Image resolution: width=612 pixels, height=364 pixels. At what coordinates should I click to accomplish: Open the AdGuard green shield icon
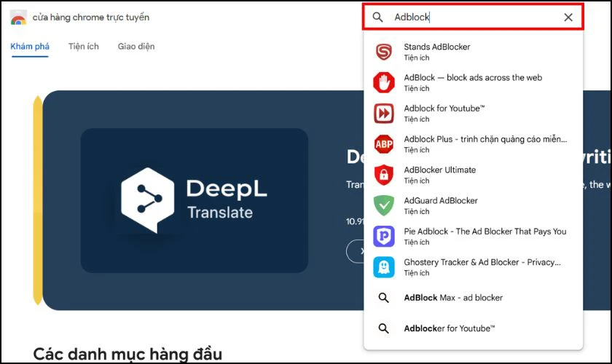[384, 205]
